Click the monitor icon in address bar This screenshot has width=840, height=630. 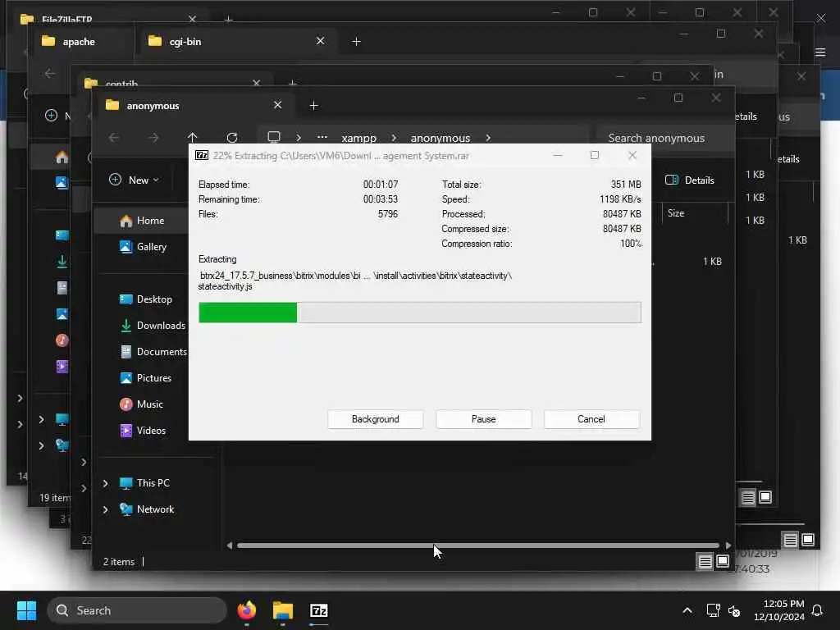point(274,137)
